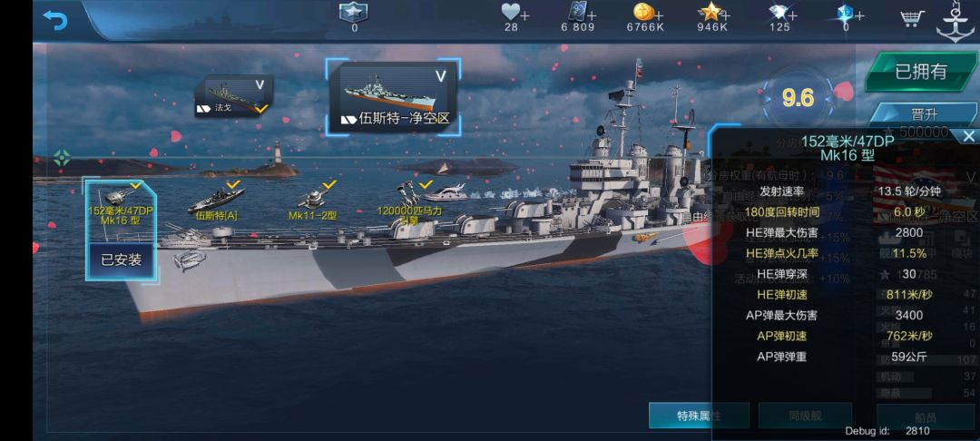This screenshot has height=441, width=980.
Task: Select the gold star currency icon
Action: pos(710,12)
